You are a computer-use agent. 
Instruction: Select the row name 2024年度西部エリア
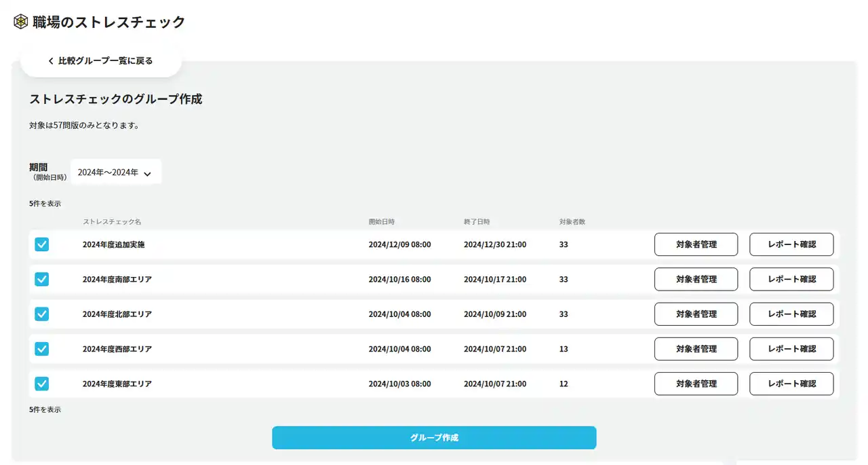click(117, 349)
